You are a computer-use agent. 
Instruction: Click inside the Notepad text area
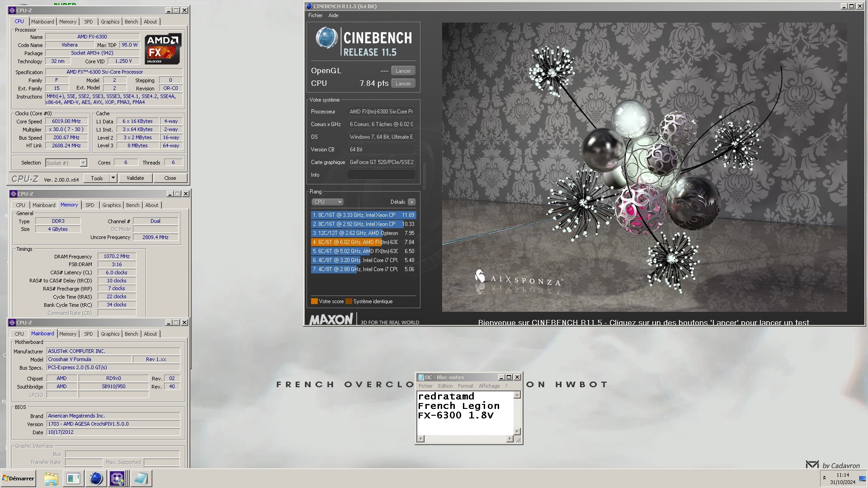click(465, 413)
